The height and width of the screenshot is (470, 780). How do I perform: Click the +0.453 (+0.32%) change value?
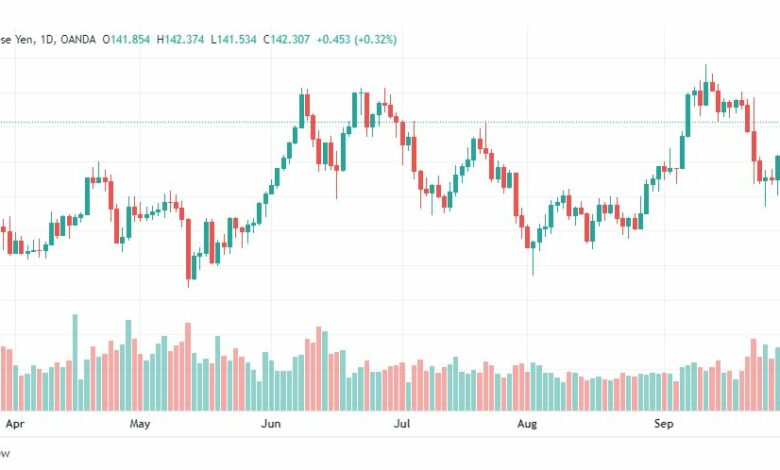point(357,39)
